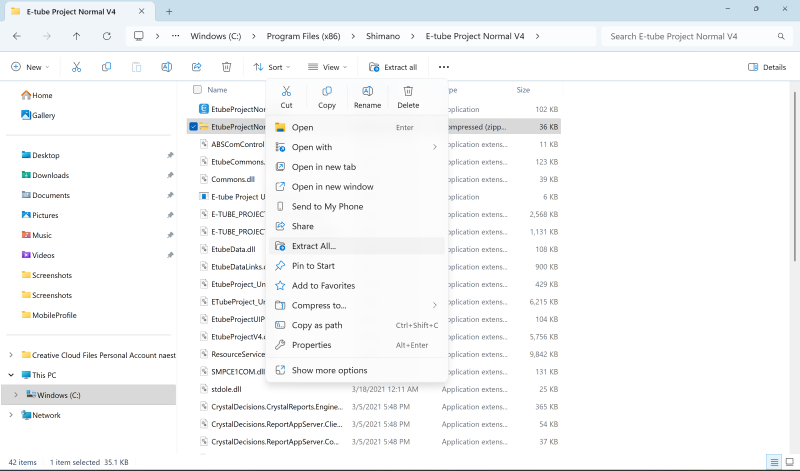This screenshot has width=800, height=471.
Task: Toggle the Details pane
Action: pos(766,67)
